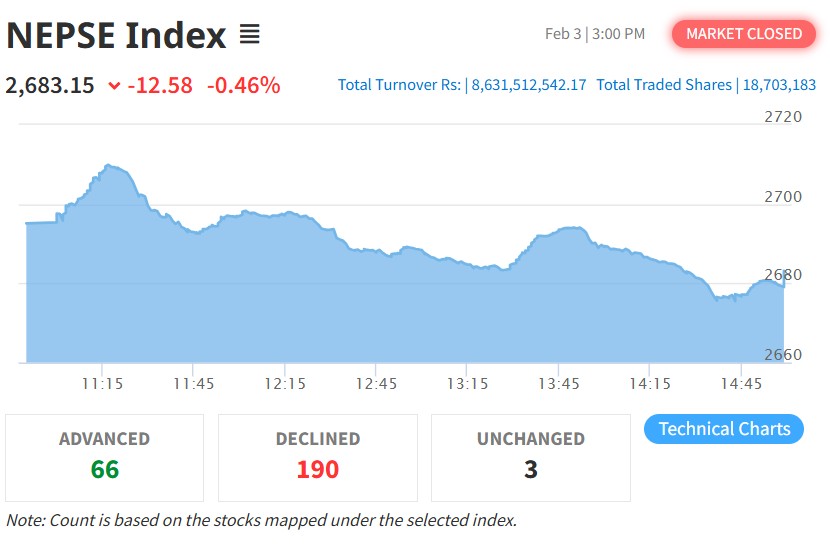Click the 13:45 time axis label
The width and height of the screenshot is (830, 558).
(558, 384)
